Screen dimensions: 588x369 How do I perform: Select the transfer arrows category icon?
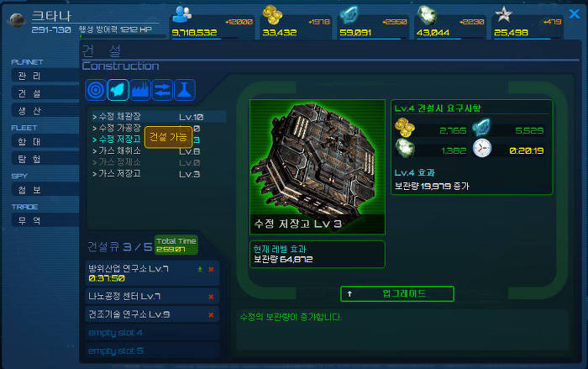pyautogui.click(x=162, y=90)
